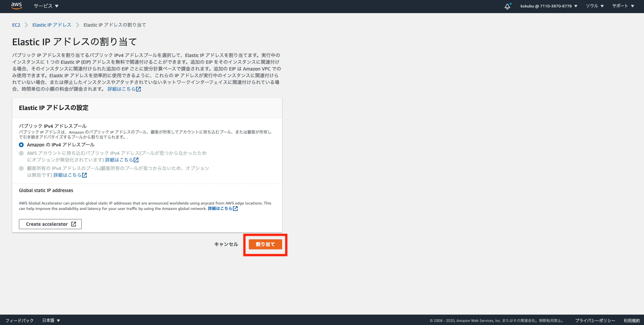Open the 日本語 language dropdown
This screenshot has height=325, width=644.
[51, 321]
